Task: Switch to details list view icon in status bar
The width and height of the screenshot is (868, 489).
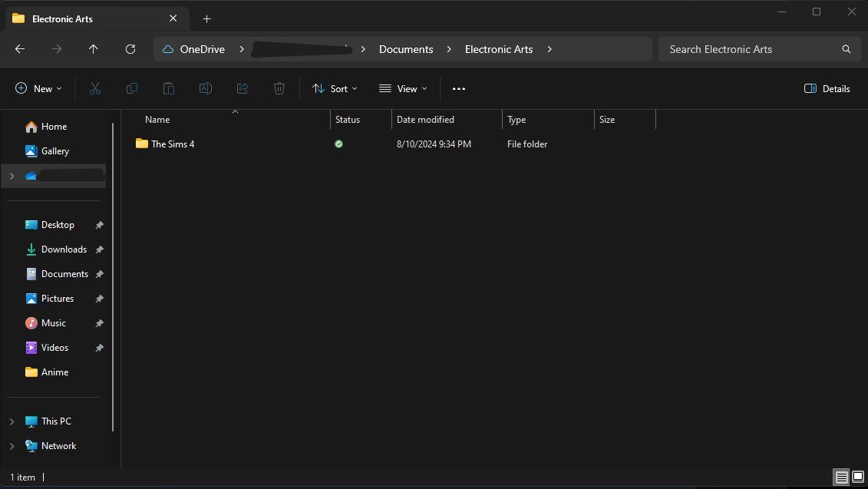Action: pos(841,477)
